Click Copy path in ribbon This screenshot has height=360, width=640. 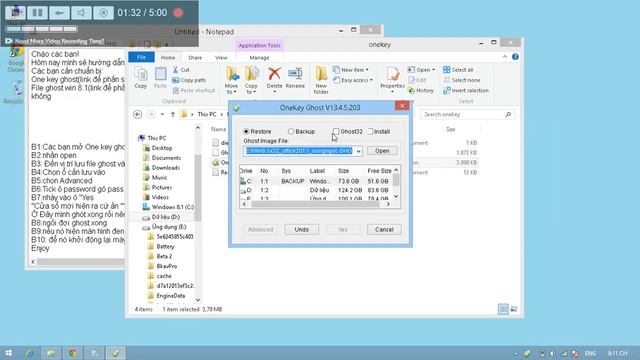[189, 80]
